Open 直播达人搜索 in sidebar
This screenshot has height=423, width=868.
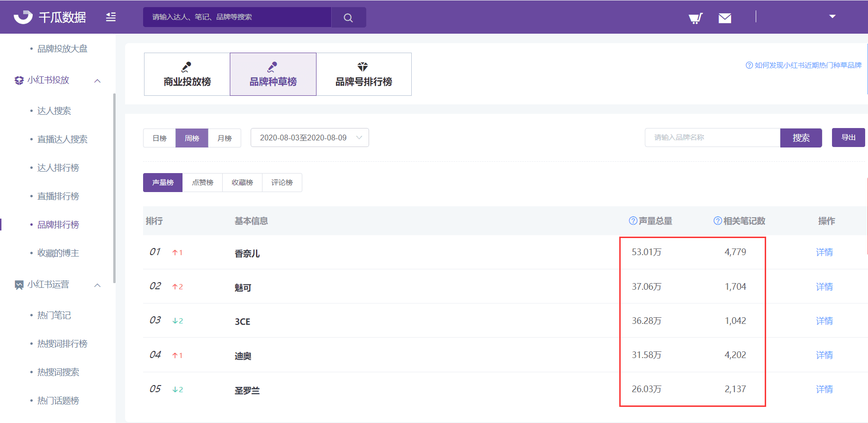point(63,139)
